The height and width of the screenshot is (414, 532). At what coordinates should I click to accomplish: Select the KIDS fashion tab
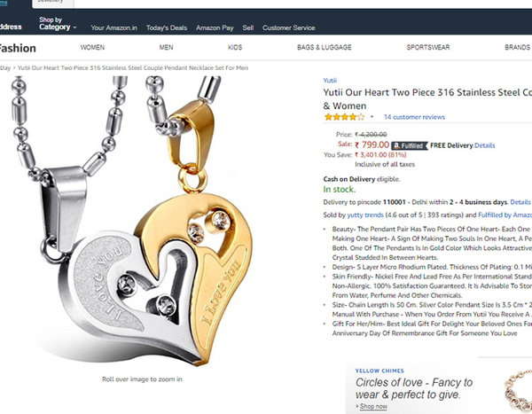pos(235,47)
